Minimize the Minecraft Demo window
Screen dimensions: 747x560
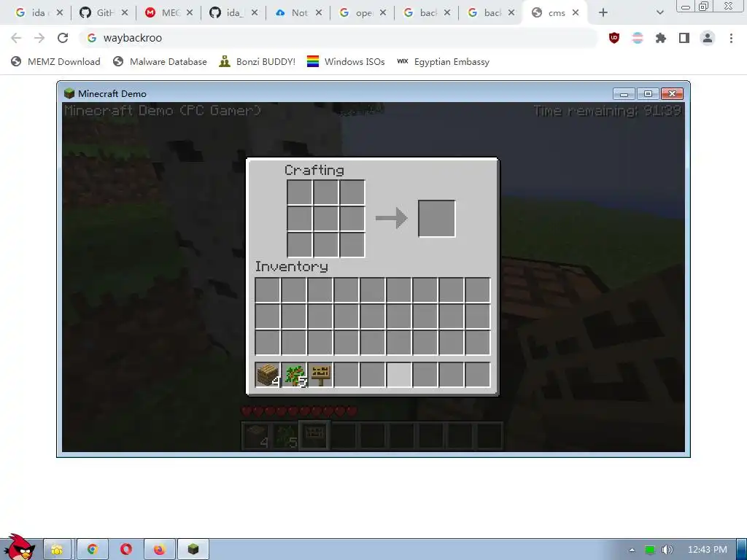click(x=624, y=94)
